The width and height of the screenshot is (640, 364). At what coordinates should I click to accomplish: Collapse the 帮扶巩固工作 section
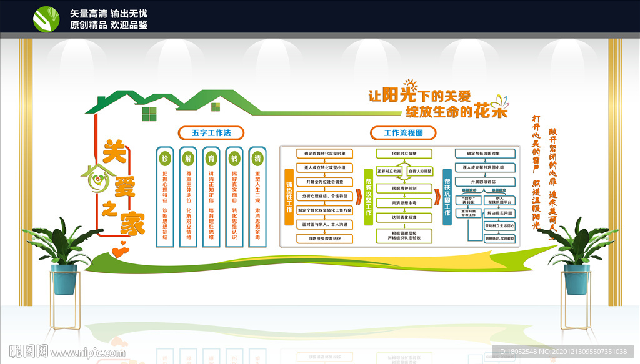click(x=446, y=197)
